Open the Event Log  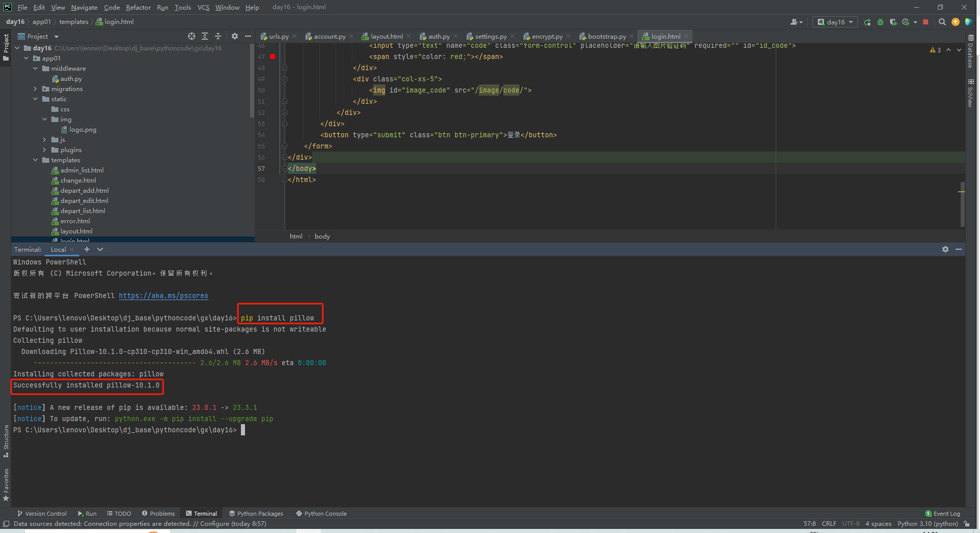tap(943, 514)
